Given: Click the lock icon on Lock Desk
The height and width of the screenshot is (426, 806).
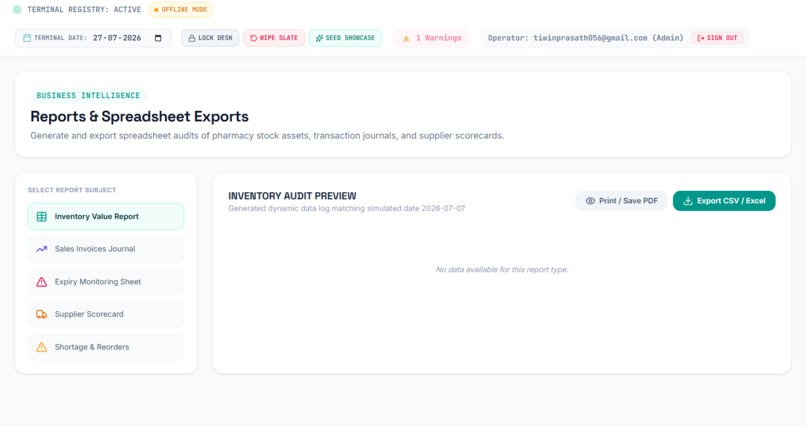Looking at the screenshot, I should click(192, 38).
